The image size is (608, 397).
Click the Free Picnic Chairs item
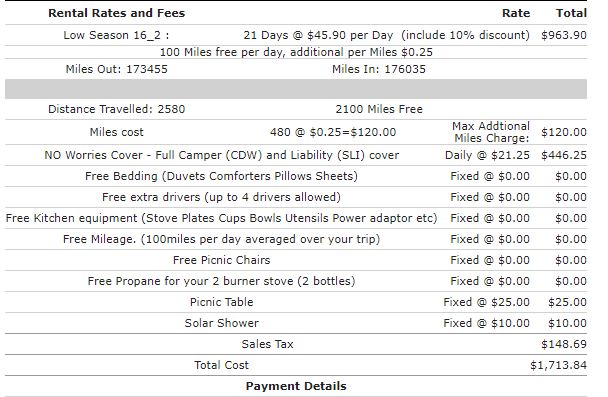pos(221,260)
